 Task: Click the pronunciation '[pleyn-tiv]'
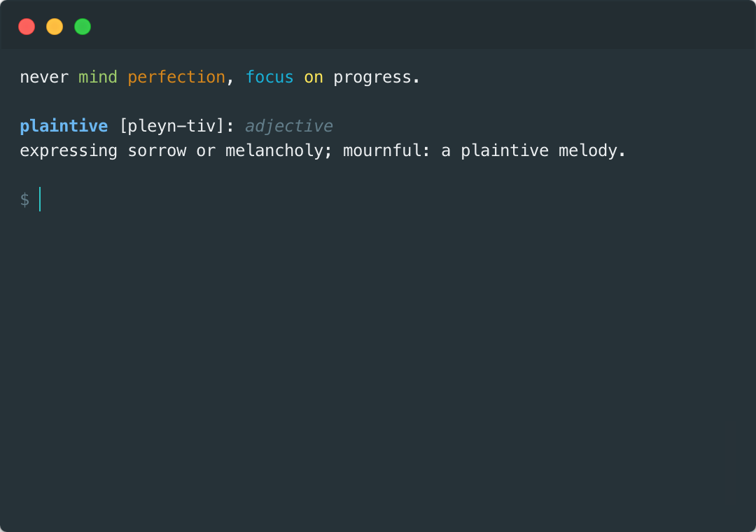pos(169,126)
